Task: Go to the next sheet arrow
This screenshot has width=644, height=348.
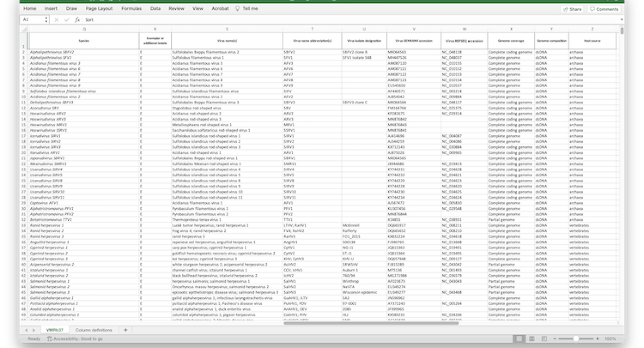Action: [x=34, y=330]
